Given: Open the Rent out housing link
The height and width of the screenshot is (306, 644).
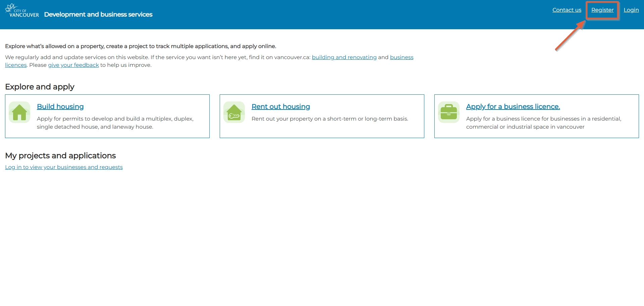Looking at the screenshot, I should pyautogui.click(x=281, y=106).
